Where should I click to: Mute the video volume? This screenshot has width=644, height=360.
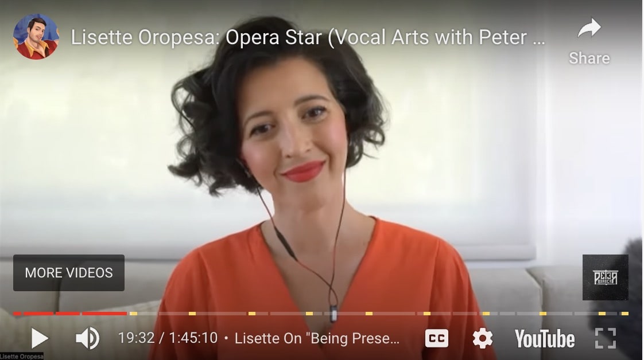tap(87, 338)
